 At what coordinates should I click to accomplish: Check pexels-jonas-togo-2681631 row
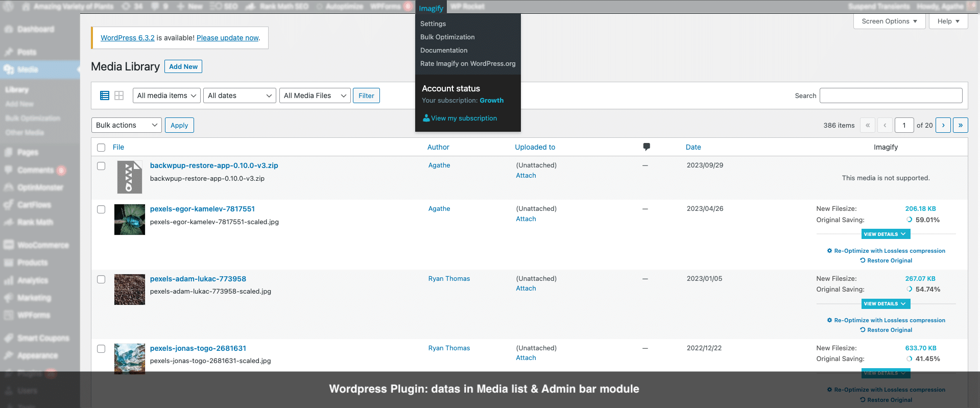(101, 349)
